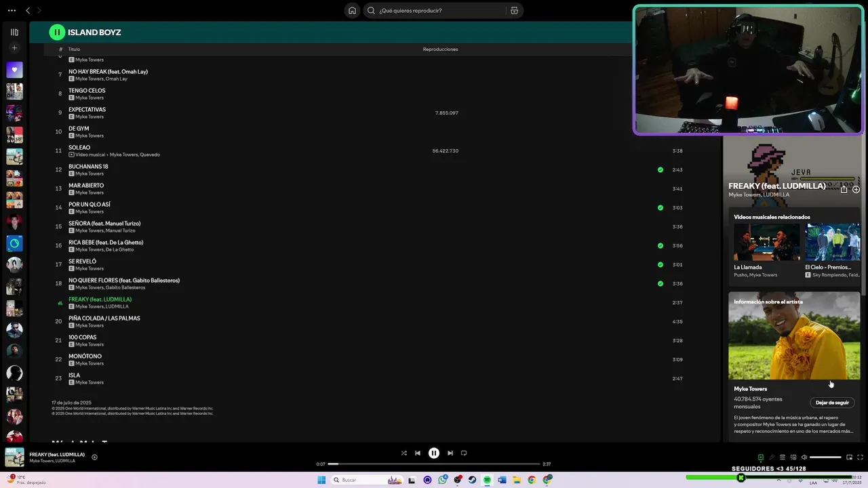Open the miniplayer icon
Image resolution: width=868 pixels, height=488 pixels.
(849, 457)
